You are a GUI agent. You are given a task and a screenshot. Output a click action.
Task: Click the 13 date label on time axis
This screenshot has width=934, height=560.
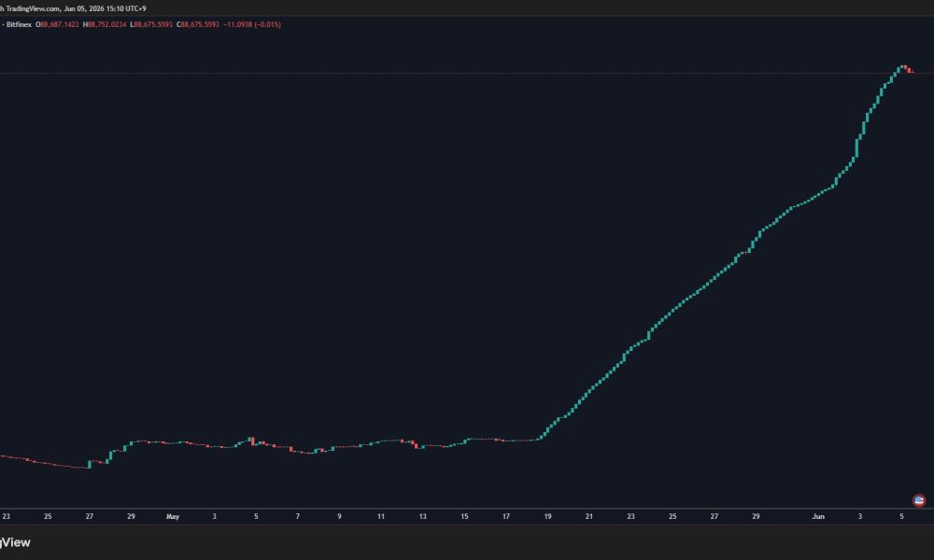click(423, 516)
